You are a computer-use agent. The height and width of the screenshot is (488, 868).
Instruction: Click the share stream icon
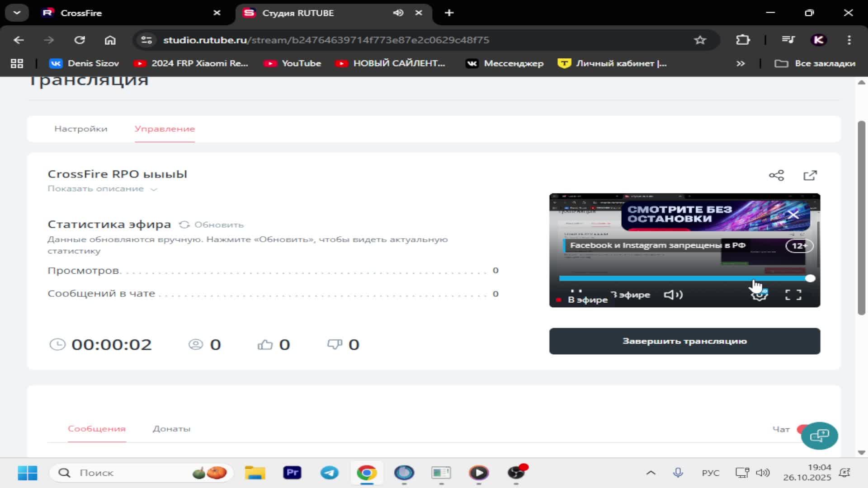click(x=776, y=175)
